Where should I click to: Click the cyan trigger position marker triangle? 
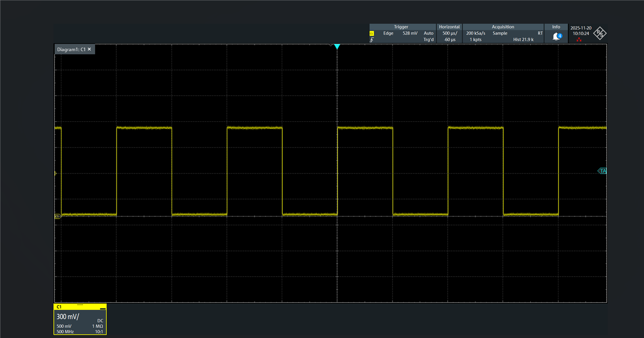click(337, 47)
